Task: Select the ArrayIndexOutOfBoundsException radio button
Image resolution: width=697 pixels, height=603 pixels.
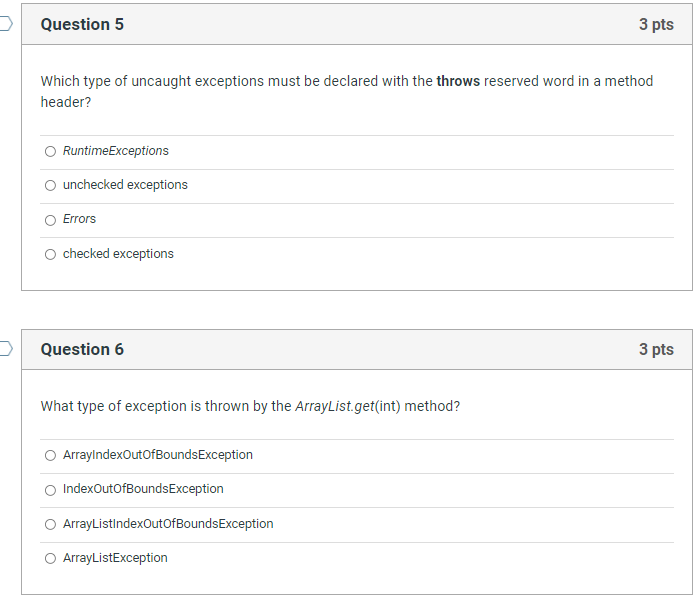Action: click(x=50, y=455)
